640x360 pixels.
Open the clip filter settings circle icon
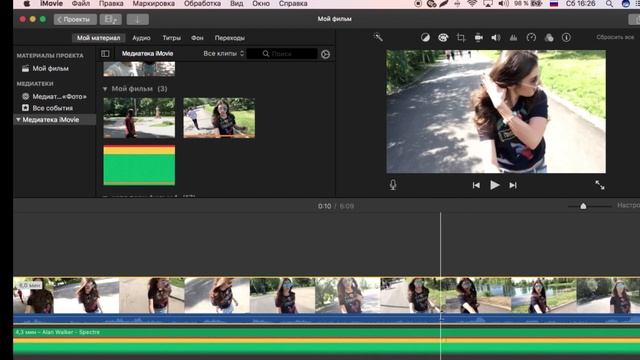[x=325, y=54]
